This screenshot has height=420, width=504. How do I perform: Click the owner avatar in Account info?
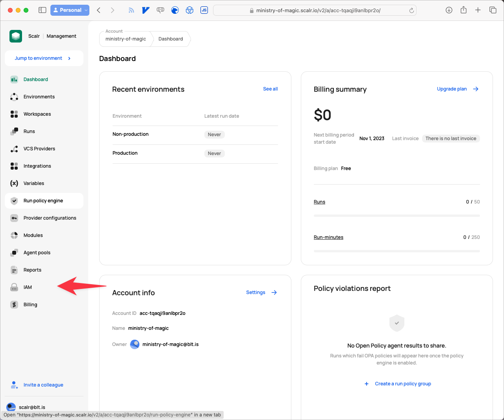point(135,344)
